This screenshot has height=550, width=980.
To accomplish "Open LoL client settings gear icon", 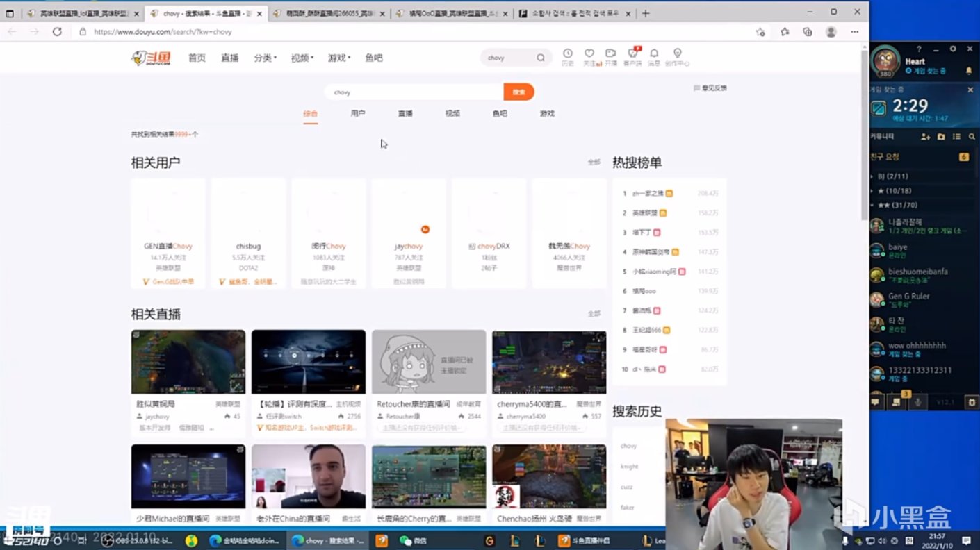I will tap(953, 49).
